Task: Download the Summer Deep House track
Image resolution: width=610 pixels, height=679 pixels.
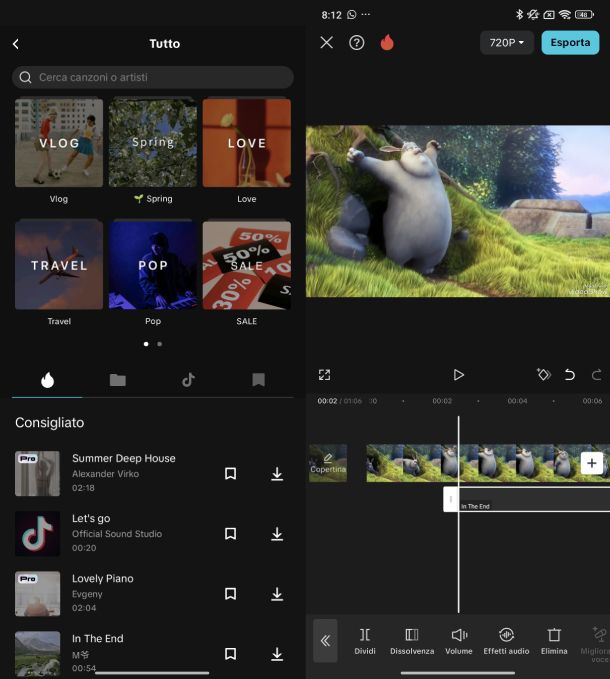Action: point(277,474)
